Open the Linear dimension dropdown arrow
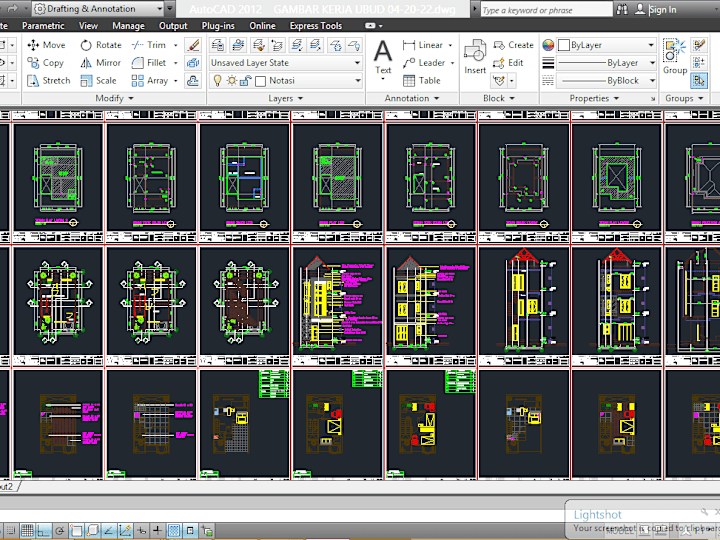The width and height of the screenshot is (720, 540). (450, 45)
